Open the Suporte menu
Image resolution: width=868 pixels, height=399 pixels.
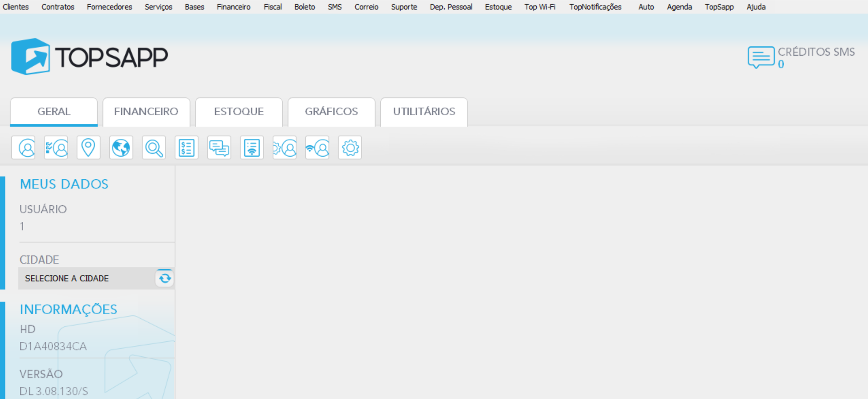(404, 7)
